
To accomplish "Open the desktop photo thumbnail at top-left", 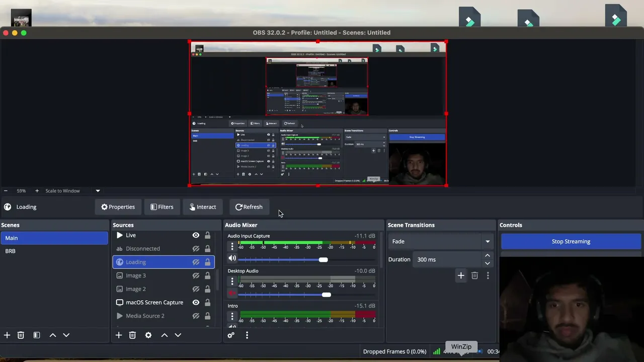I will pyautogui.click(x=21, y=18).
